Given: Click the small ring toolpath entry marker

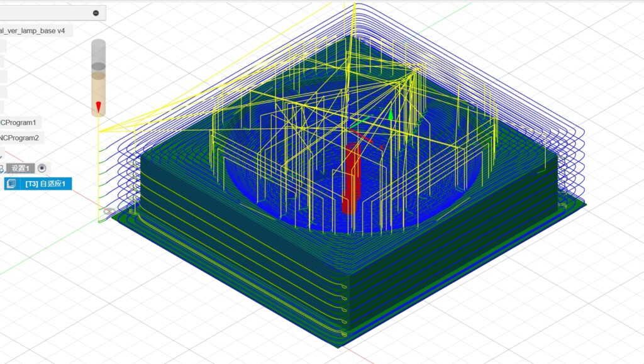Looking at the screenshot, I should pos(109,211).
